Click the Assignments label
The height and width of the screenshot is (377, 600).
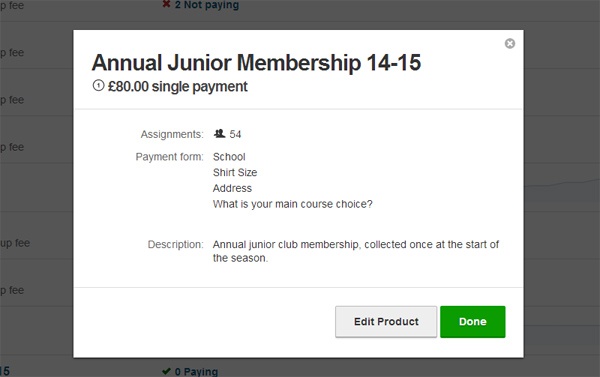(172, 134)
